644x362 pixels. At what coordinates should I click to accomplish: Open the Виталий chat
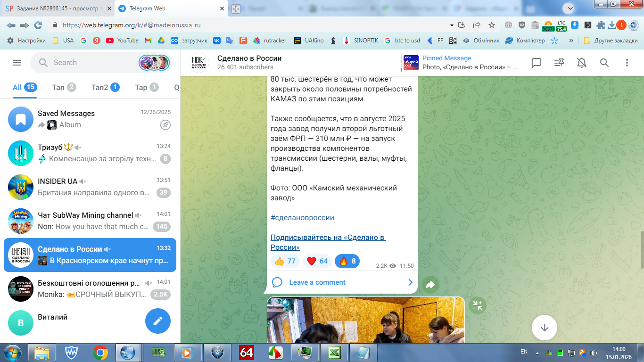(90, 323)
